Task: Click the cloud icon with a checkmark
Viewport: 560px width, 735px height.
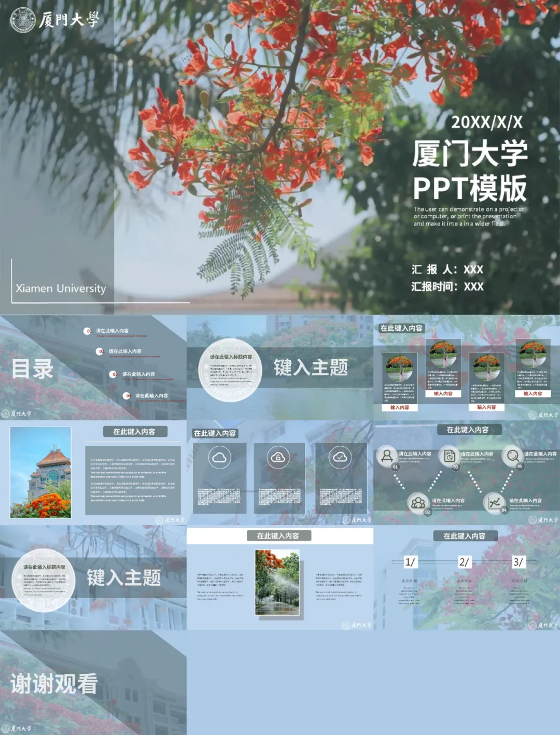Action: tap(340, 457)
